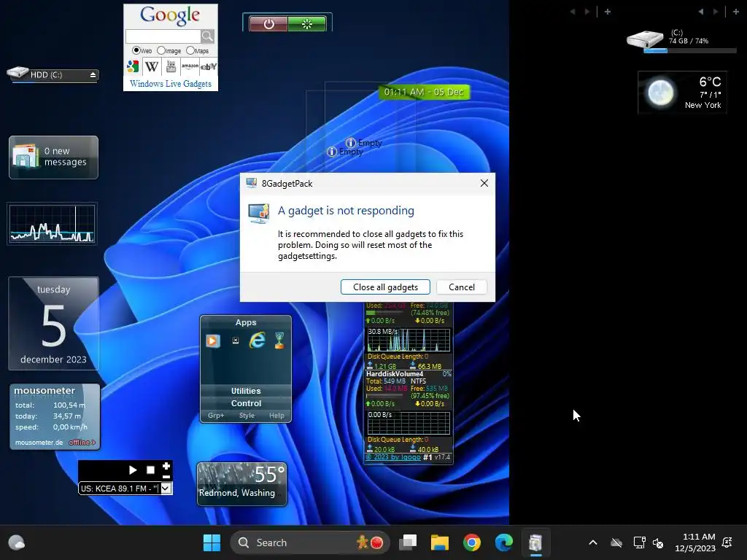
Task: Open the Control group in launcher
Action: point(246,403)
